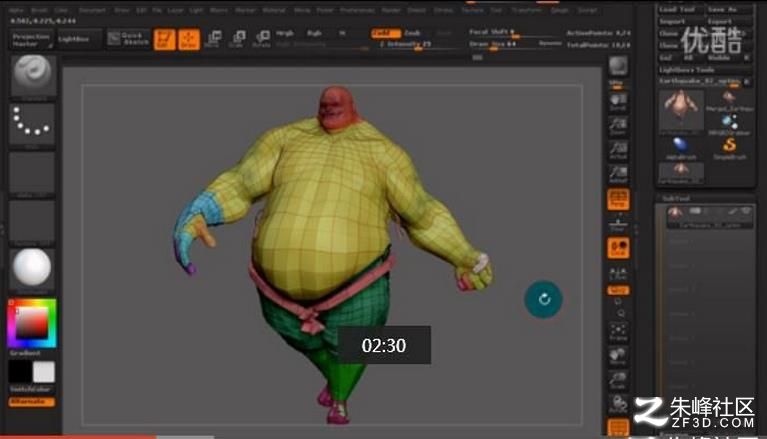The height and width of the screenshot is (439, 767).
Task: Click the BPR render sphere icon
Action: [618, 66]
